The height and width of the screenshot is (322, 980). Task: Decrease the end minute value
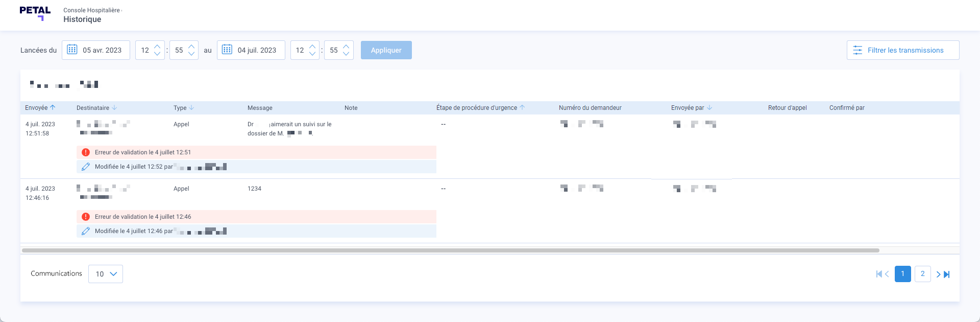[346, 54]
